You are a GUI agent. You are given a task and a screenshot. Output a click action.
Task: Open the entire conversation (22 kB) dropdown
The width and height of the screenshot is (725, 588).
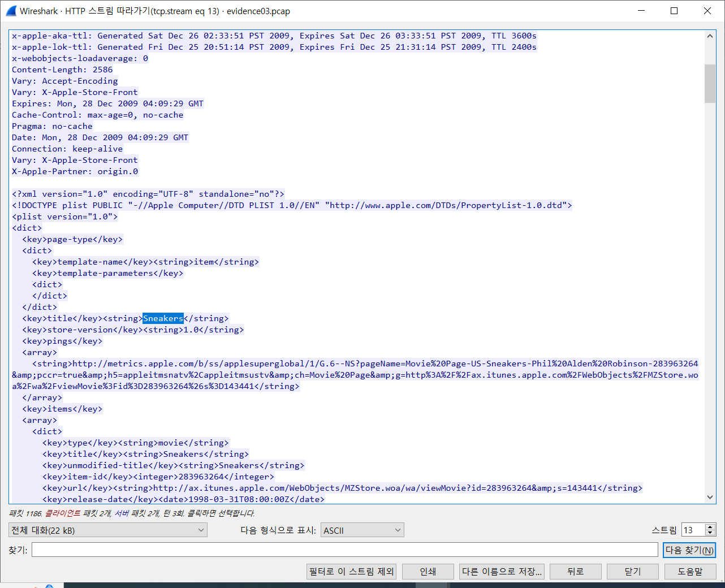(x=108, y=530)
